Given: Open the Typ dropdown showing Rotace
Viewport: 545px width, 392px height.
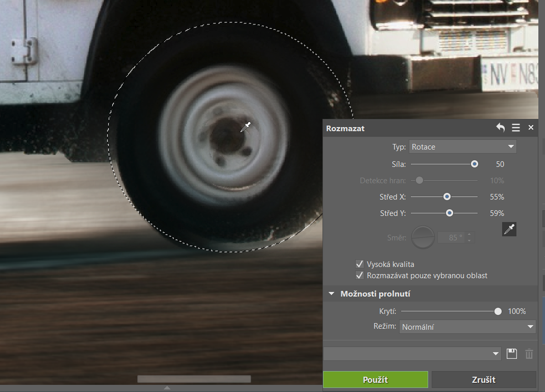Looking at the screenshot, I should [462, 147].
